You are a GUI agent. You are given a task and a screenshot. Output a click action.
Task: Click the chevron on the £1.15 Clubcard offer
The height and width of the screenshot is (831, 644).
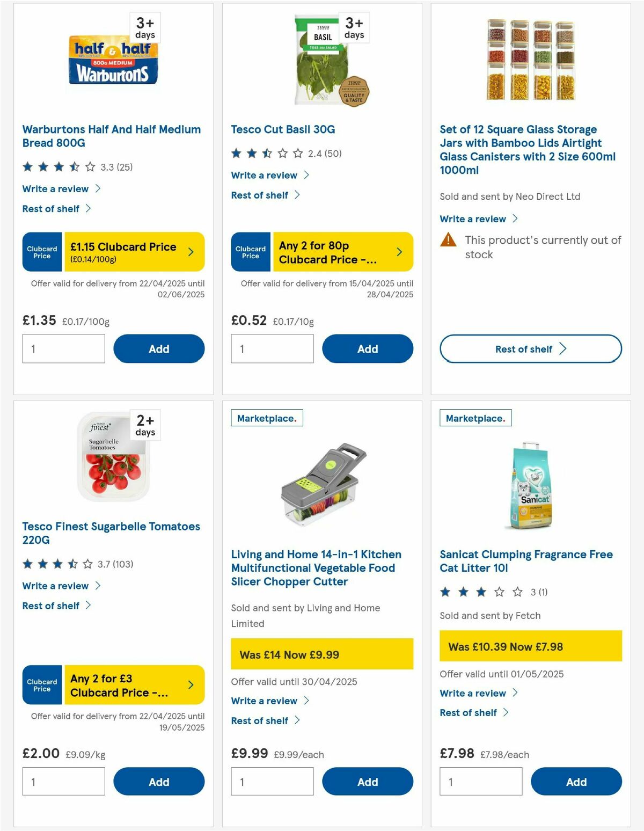coord(191,251)
